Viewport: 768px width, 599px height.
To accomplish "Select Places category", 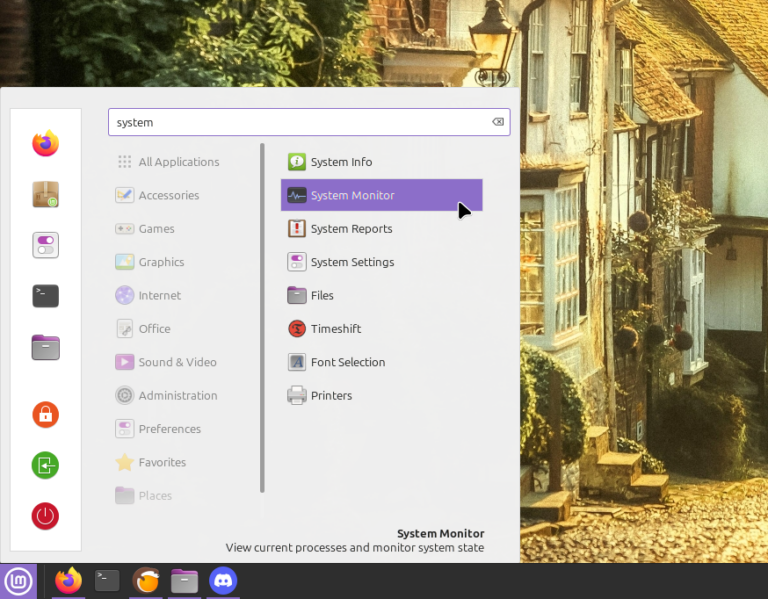I will [x=144, y=495].
